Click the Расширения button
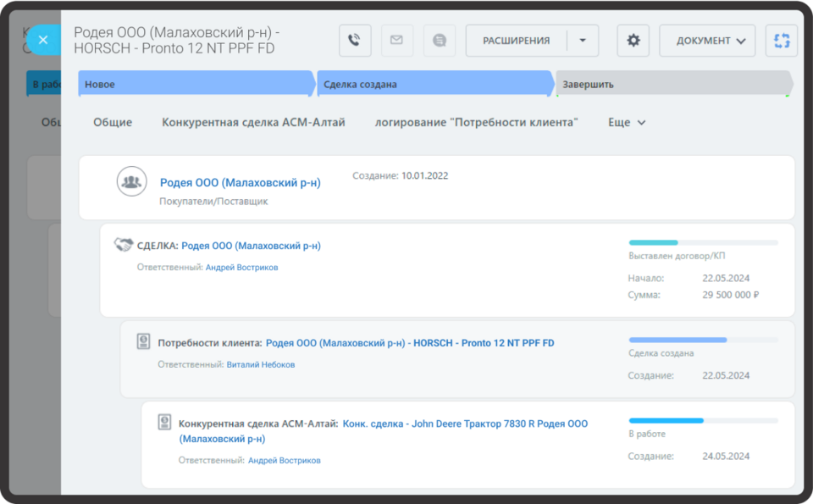This screenshot has width=813, height=504. pos(516,41)
